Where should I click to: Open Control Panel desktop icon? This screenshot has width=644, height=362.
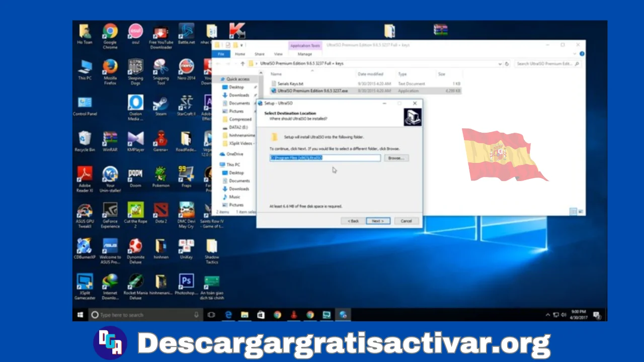point(85,106)
